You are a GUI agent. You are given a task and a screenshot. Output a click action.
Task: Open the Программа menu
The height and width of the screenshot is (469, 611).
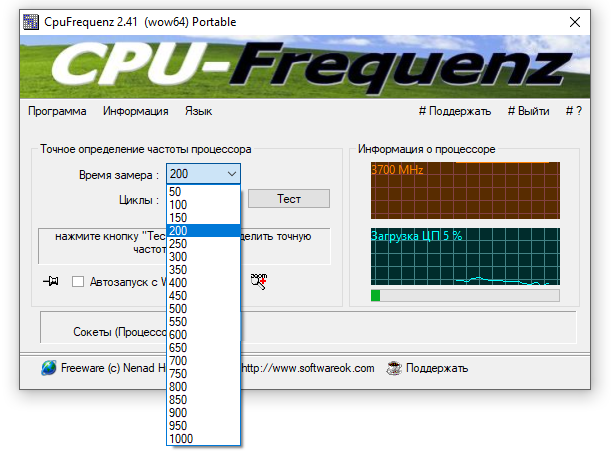point(57,111)
